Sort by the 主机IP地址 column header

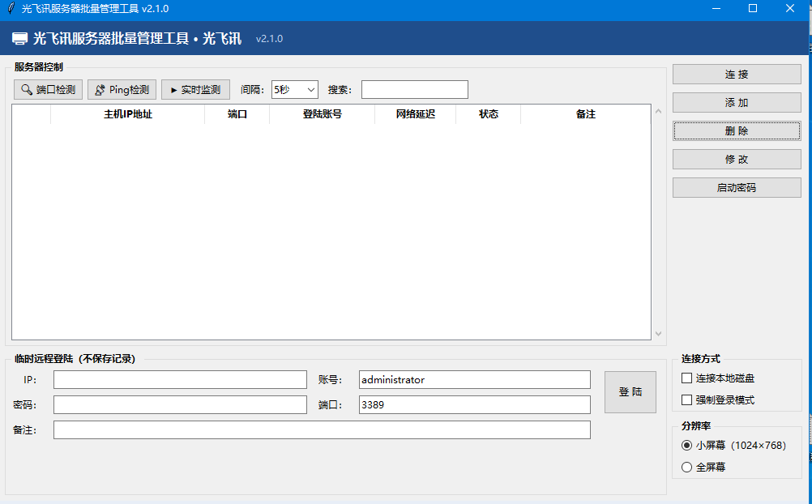(128, 114)
